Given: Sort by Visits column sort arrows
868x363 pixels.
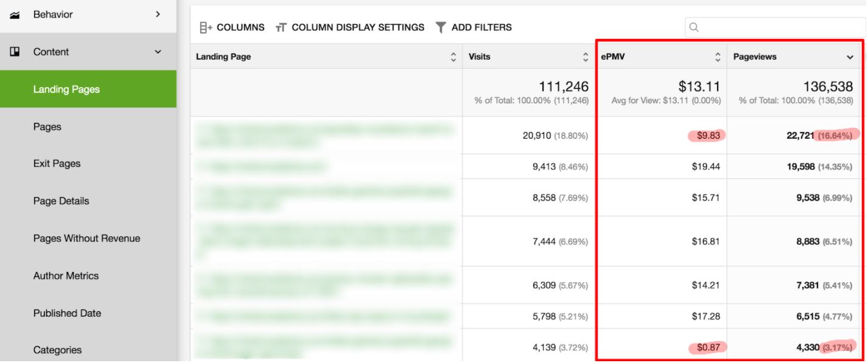Looking at the screenshot, I should click(x=585, y=57).
